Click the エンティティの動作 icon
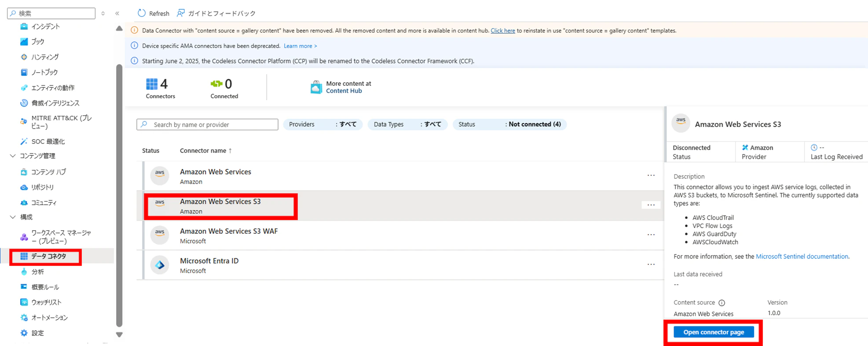The width and height of the screenshot is (868, 346). tap(24, 88)
